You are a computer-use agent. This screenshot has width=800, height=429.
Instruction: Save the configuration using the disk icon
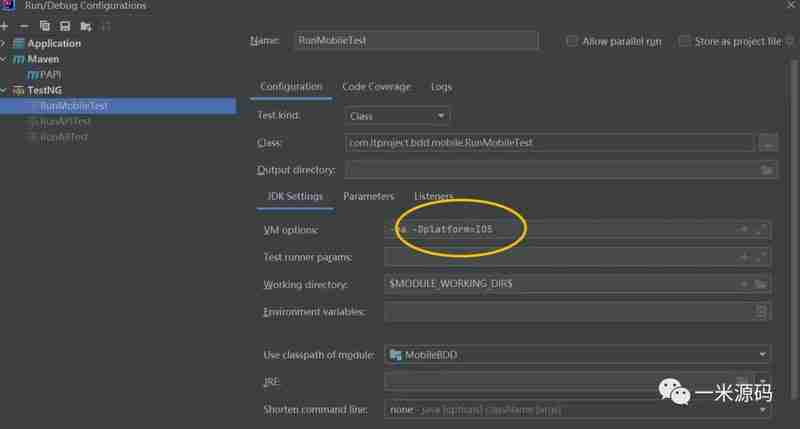(65, 26)
